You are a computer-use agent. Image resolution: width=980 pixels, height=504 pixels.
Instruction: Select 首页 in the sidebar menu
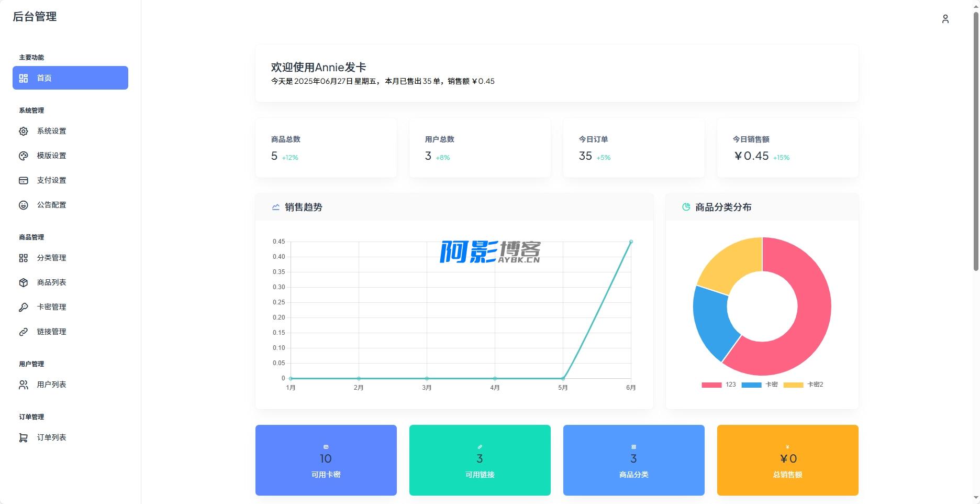coord(70,78)
